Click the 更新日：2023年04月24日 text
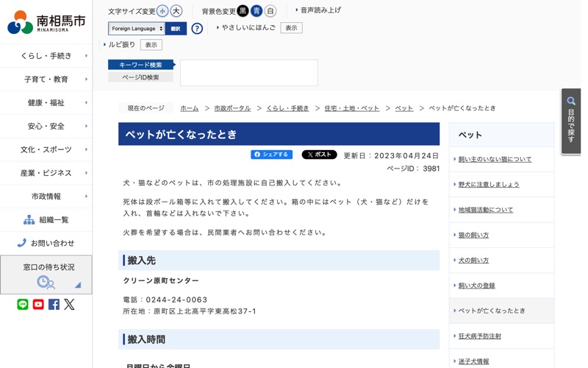588x368 pixels. pyautogui.click(x=391, y=155)
